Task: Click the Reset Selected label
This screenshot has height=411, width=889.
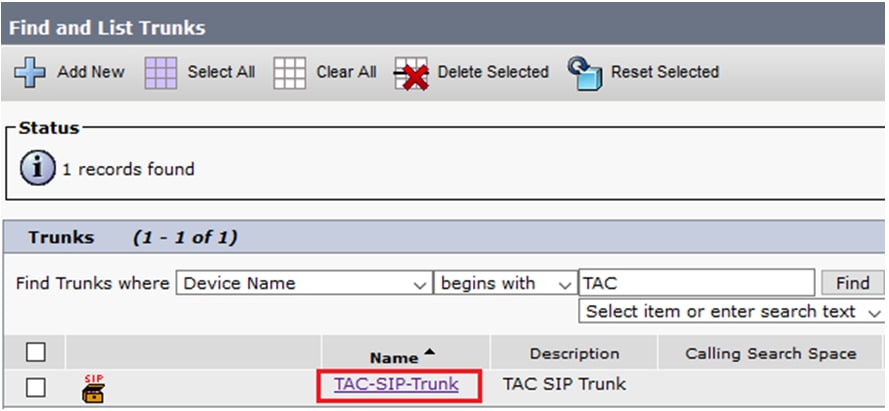Action: click(664, 72)
